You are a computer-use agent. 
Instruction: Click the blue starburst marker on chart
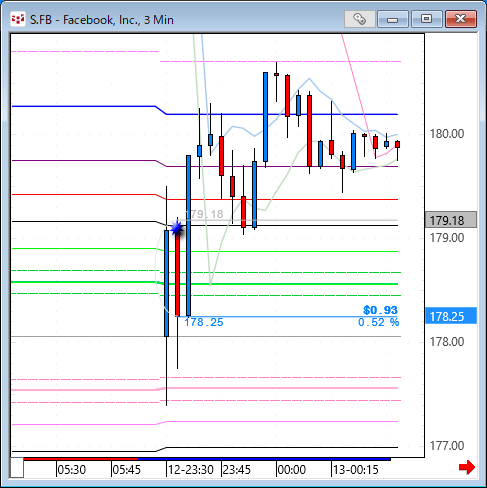tap(177, 229)
